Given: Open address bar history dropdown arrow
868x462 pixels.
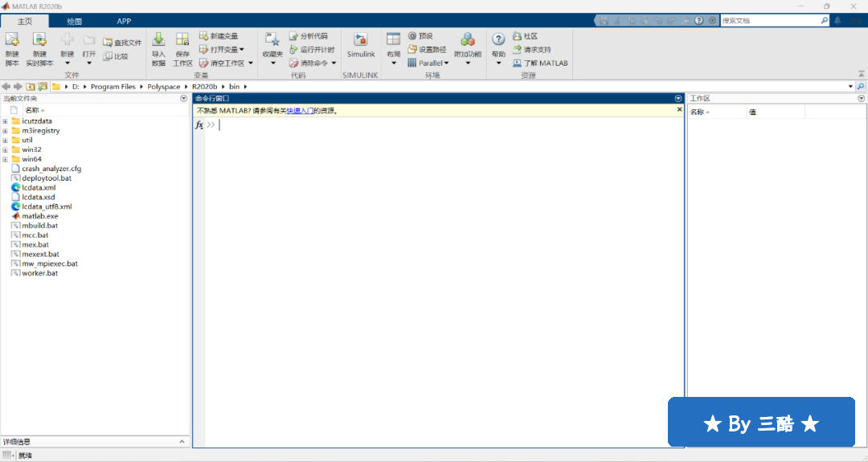Looking at the screenshot, I should (x=850, y=86).
